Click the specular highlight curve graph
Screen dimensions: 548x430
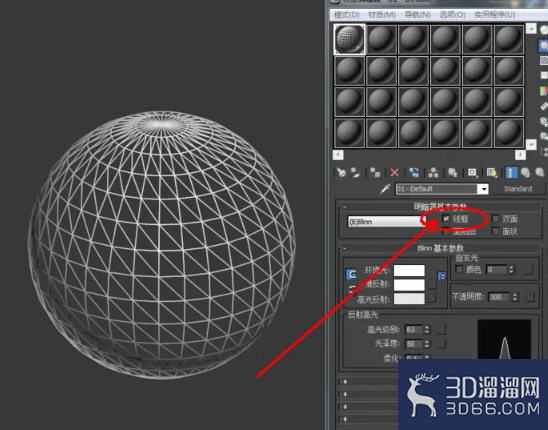(504, 339)
